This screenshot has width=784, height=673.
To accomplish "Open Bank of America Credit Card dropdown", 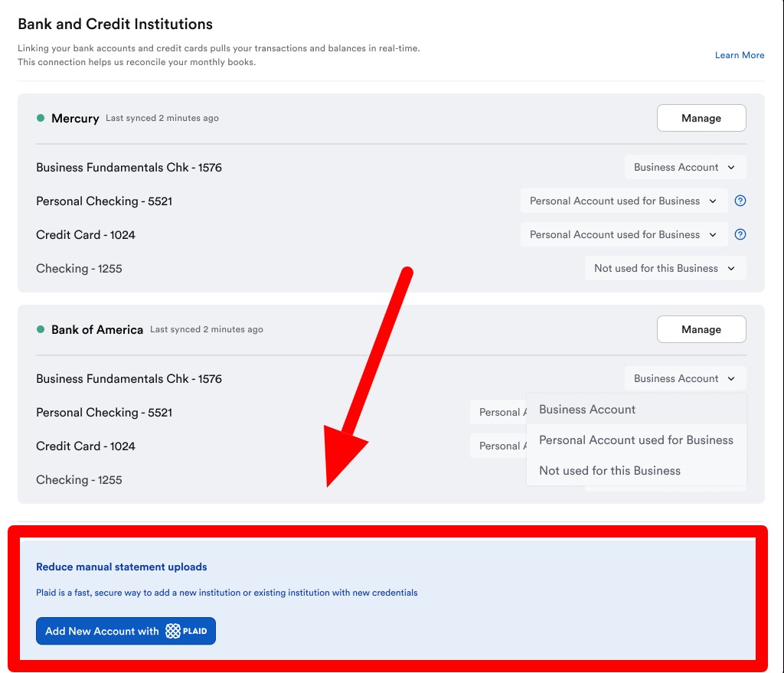I will [498, 446].
